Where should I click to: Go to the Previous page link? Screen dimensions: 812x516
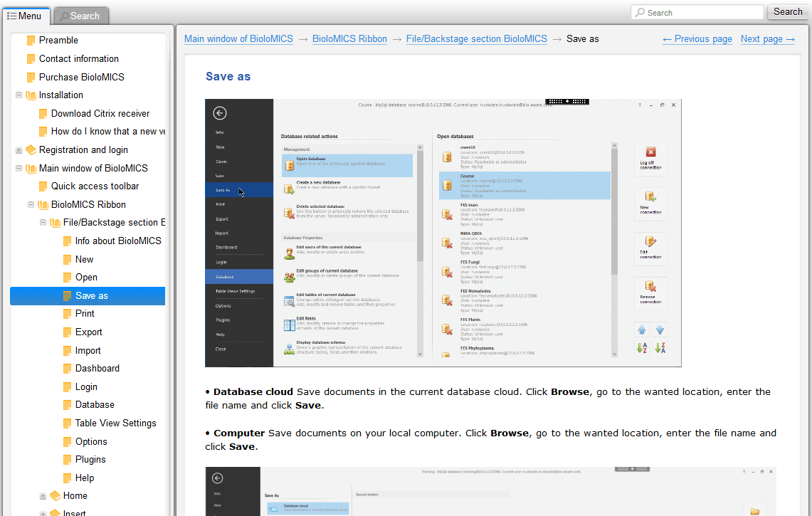click(697, 39)
